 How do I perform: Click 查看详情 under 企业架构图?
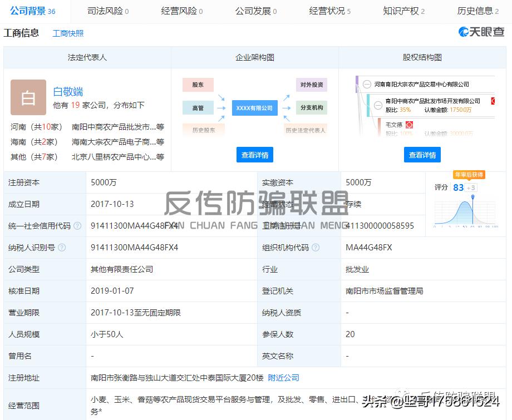coord(255,155)
